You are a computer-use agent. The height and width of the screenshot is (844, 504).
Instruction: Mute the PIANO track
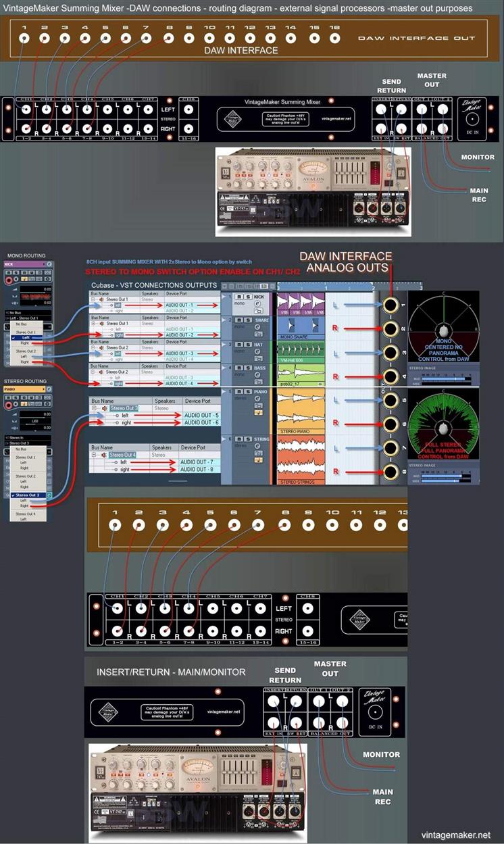point(238,392)
